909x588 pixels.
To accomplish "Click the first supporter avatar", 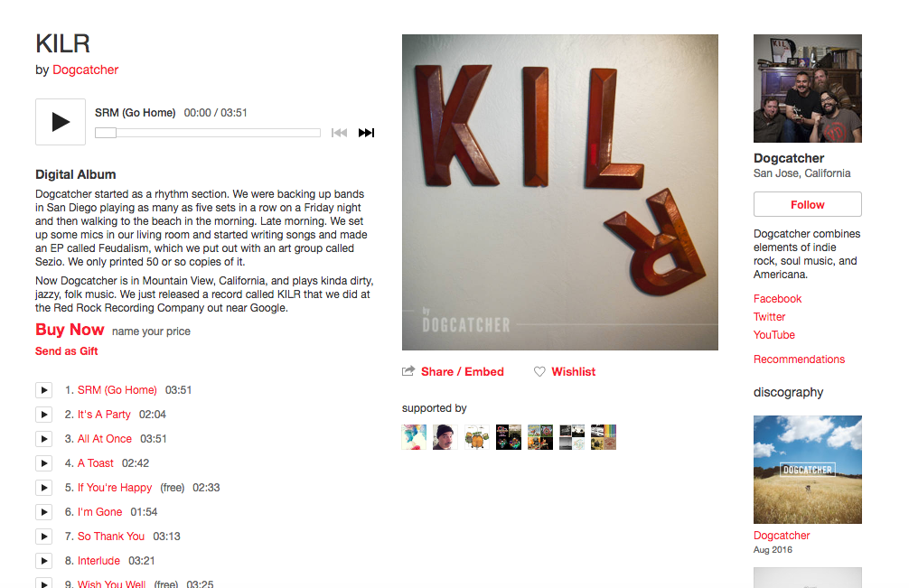I will pos(414,437).
